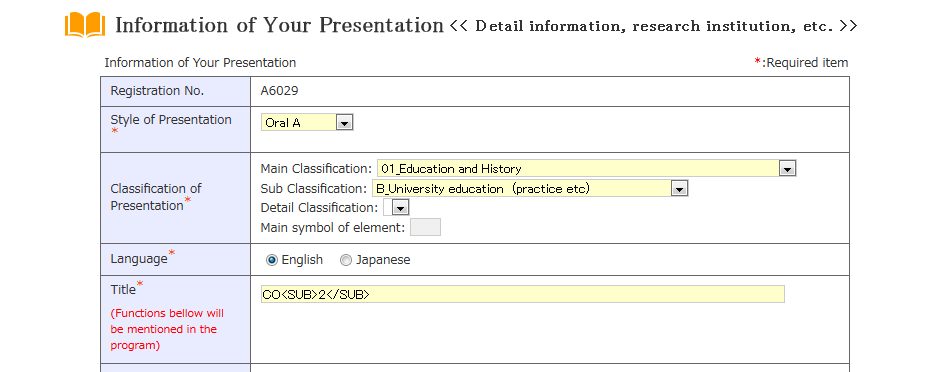
Task: Click the Title text input field
Action: [523, 294]
